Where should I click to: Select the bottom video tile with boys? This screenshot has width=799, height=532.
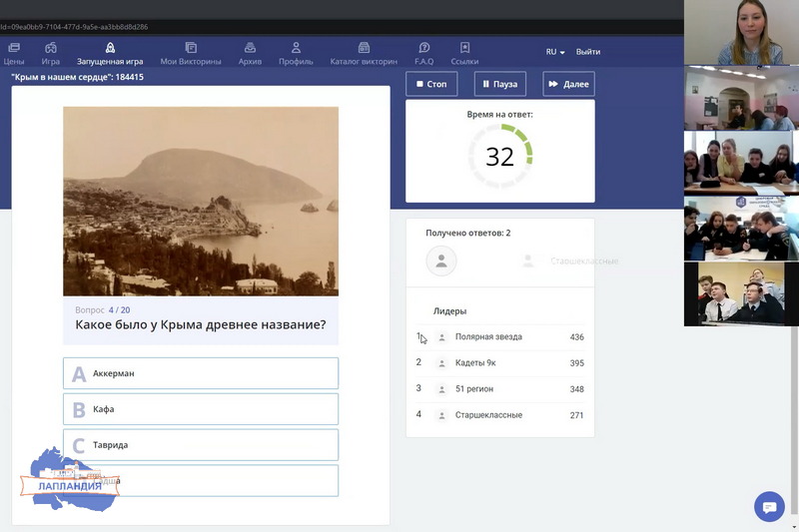741,293
